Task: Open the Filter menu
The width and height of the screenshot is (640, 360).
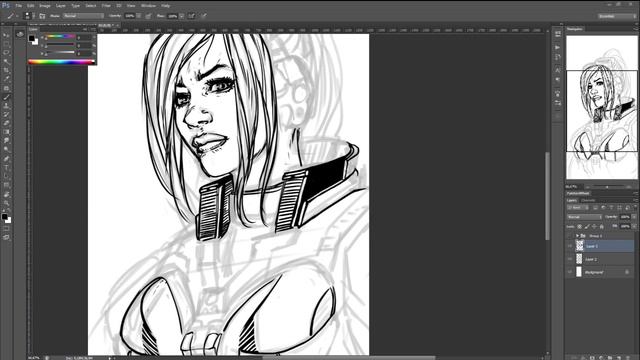Action: 106,6
